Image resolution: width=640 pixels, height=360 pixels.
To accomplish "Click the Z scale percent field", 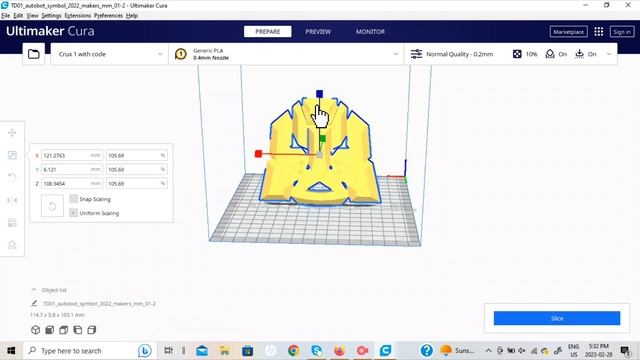I will tap(136, 183).
